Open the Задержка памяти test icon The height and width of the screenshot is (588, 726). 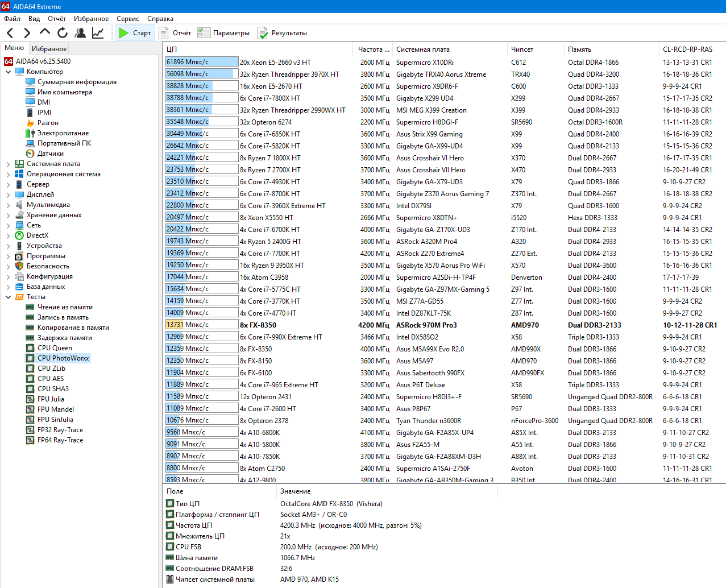point(30,338)
